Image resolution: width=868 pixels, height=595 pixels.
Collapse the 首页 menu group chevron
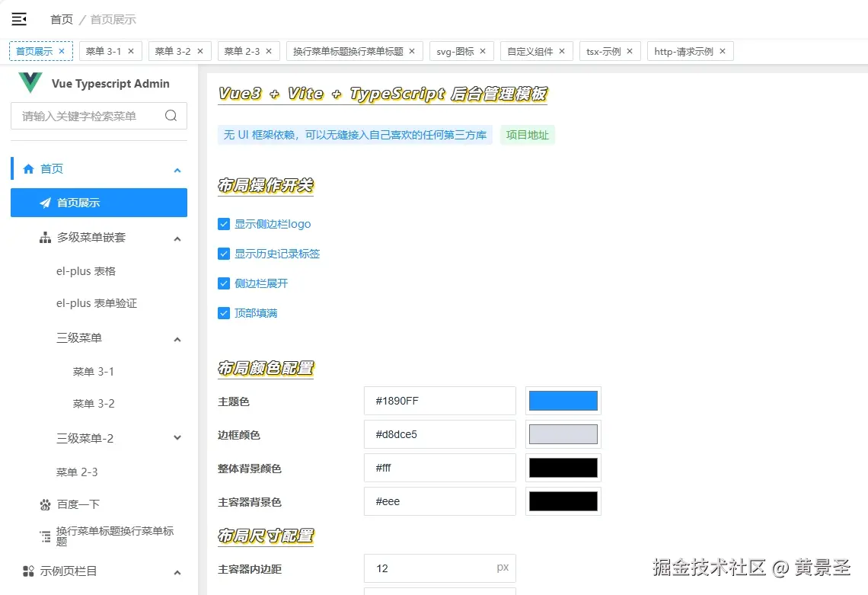[x=177, y=170]
